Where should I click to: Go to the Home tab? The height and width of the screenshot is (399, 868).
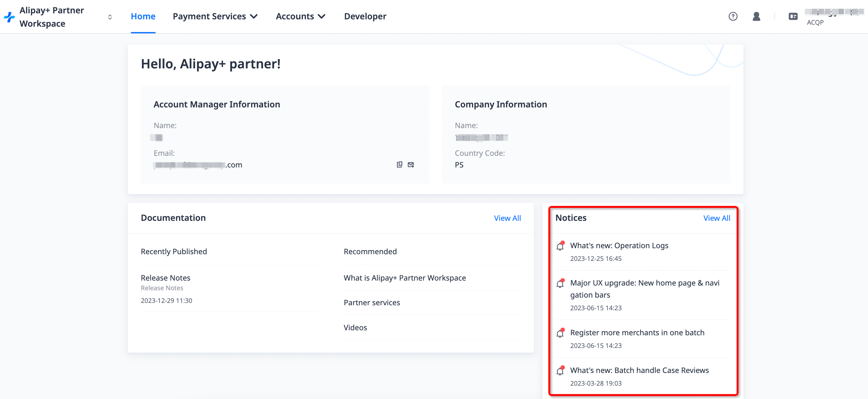143,16
